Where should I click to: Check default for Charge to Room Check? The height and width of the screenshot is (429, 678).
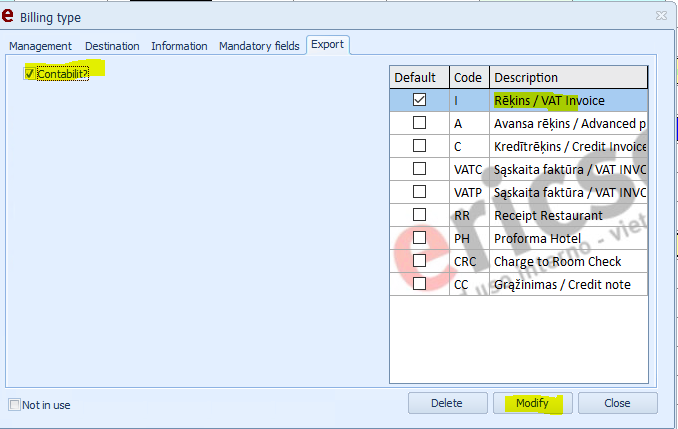419,261
